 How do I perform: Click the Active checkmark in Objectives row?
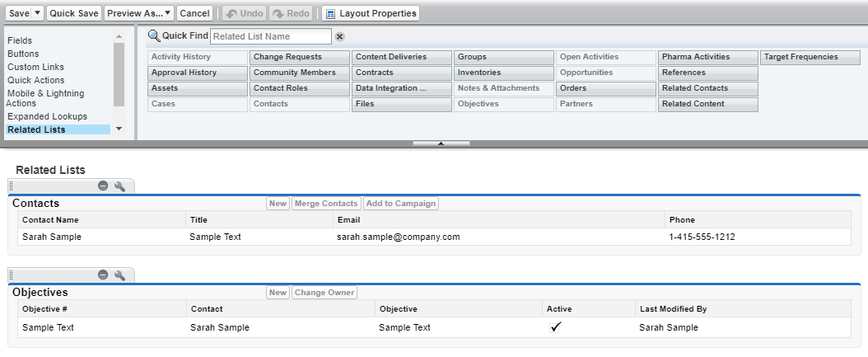pos(556,327)
